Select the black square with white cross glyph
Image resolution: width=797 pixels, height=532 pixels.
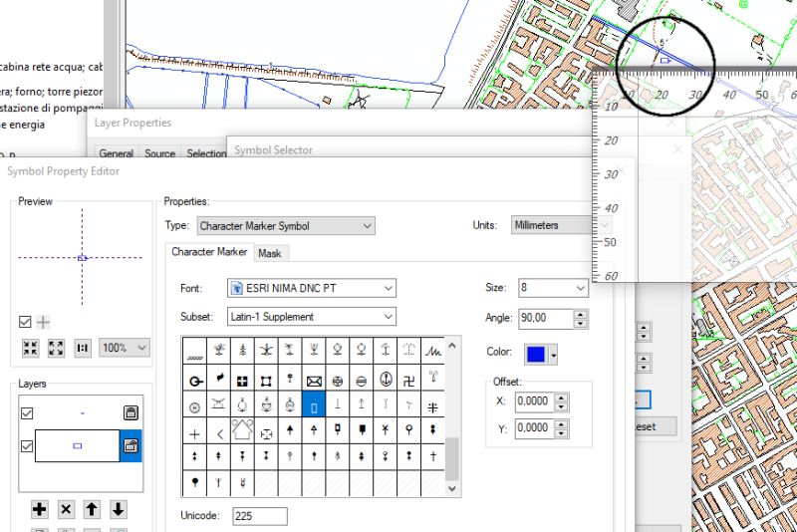(242, 380)
